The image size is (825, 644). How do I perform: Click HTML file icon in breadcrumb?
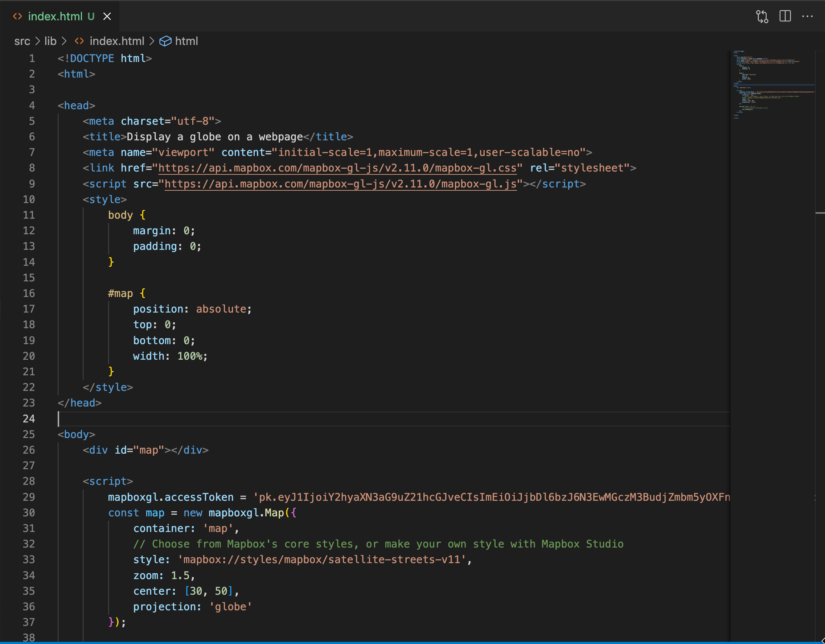[79, 41]
